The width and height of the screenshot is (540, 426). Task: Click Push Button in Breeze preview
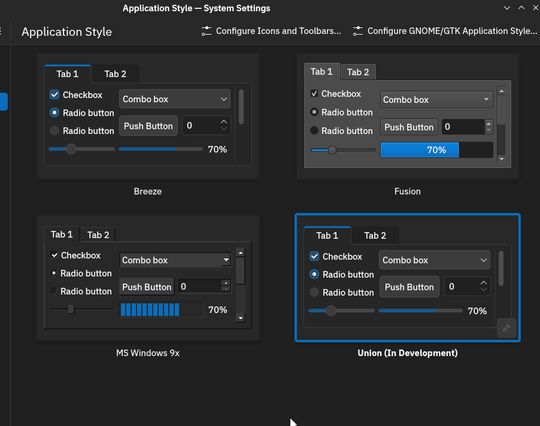148,126
